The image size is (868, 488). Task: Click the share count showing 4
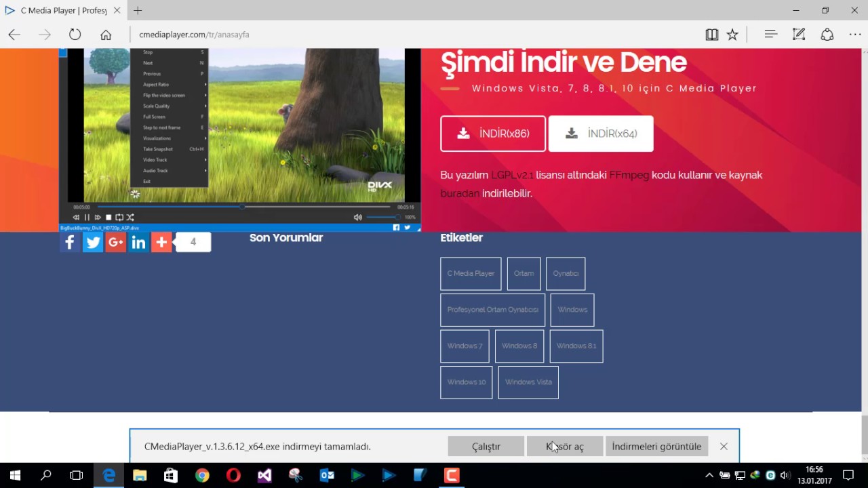pyautogui.click(x=193, y=242)
